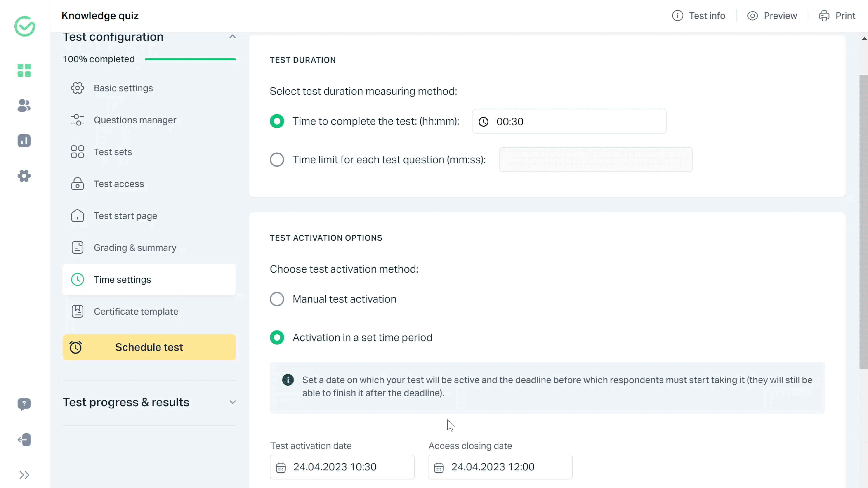Collapse the Test configuration section
Screen dimensions: 868x488
click(x=233, y=37)
